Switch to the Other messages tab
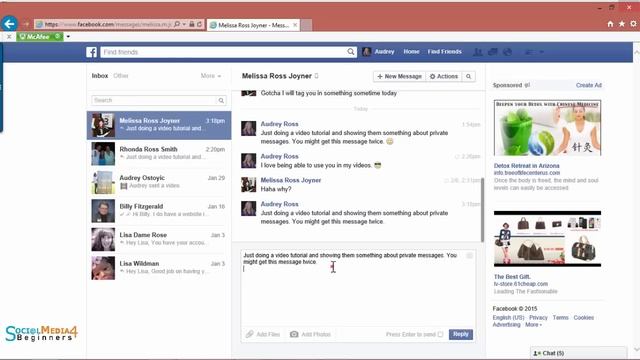 [121, 76]
